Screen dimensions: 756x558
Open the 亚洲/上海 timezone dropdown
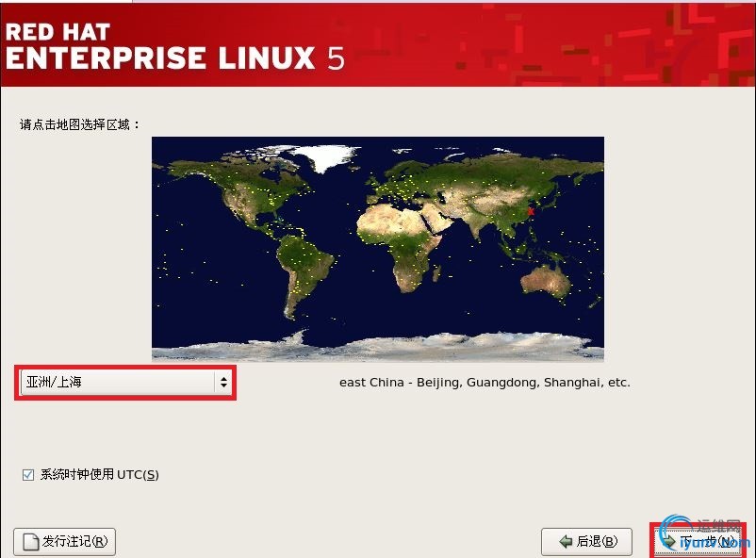(x=126, y=382)
